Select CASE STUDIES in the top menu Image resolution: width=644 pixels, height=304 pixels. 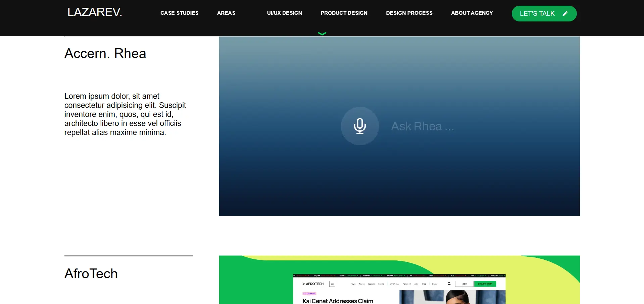(179, 13)
